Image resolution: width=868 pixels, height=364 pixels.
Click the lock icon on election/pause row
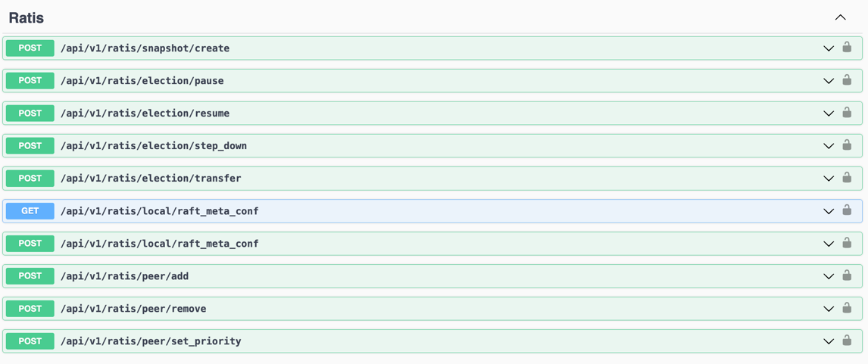pyautogui.click(x=847, y=80)
